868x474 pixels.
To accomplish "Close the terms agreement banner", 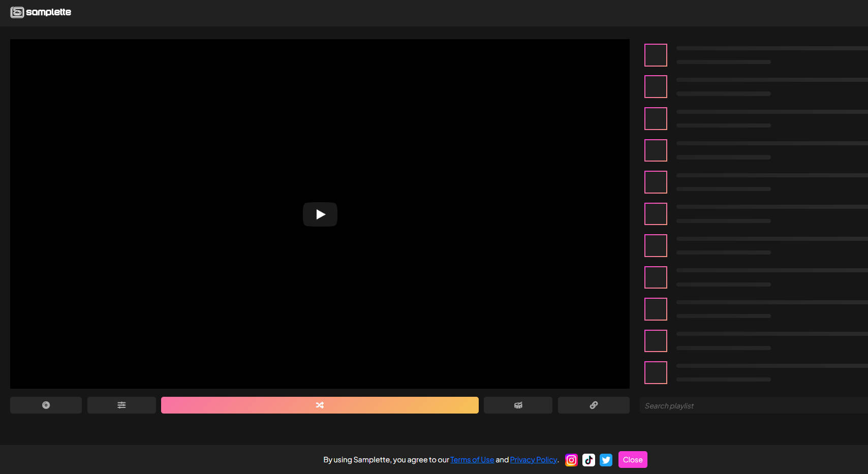I will (x=633, y=460).
